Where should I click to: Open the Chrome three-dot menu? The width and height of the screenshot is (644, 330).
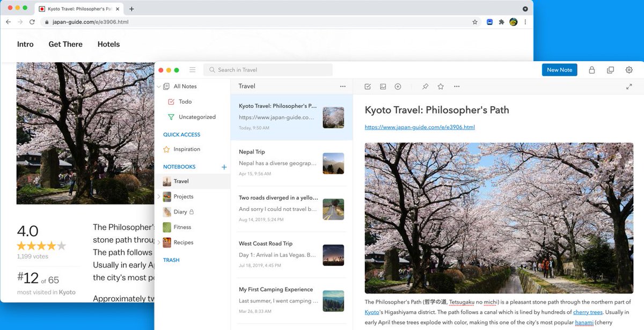(x=524, y=22)
